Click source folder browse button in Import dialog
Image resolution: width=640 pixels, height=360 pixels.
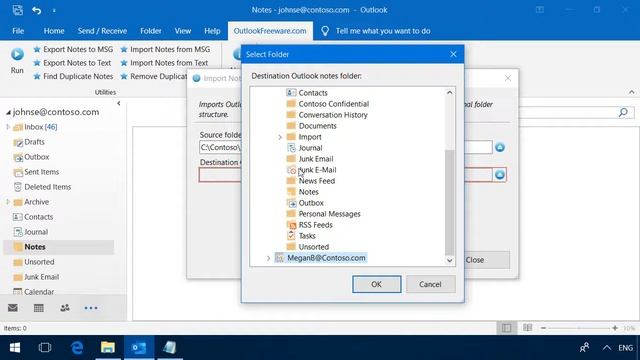pyautogui.click(x=500, y=147)
